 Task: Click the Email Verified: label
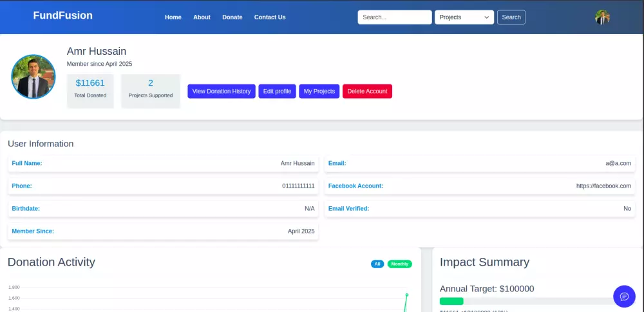348,208
